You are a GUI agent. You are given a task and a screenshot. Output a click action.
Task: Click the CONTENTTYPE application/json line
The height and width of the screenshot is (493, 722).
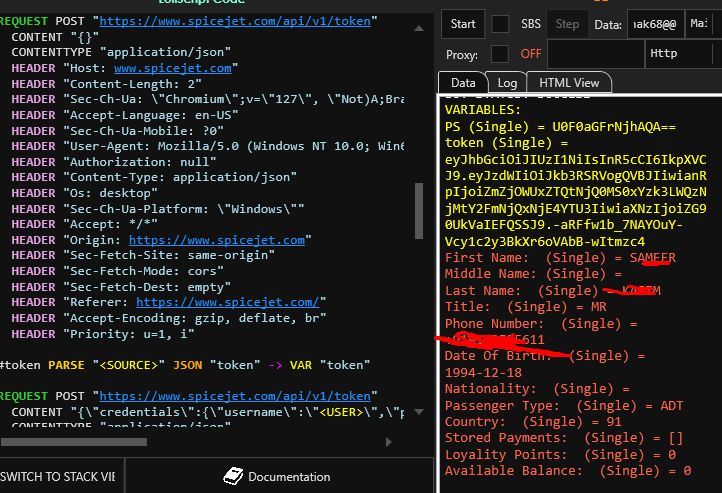[x=121, y=52]
